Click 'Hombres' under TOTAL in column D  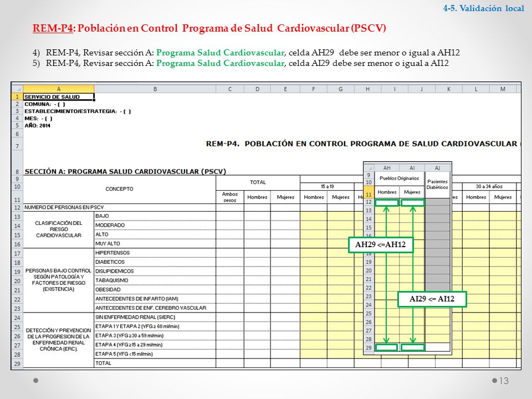[x=257, y=197]
